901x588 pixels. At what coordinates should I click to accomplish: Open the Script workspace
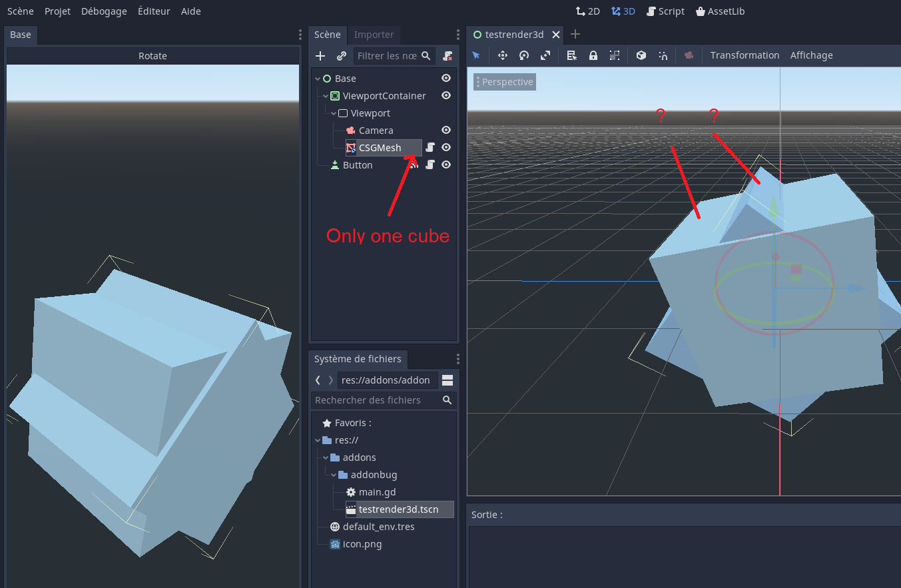[666, 11]
